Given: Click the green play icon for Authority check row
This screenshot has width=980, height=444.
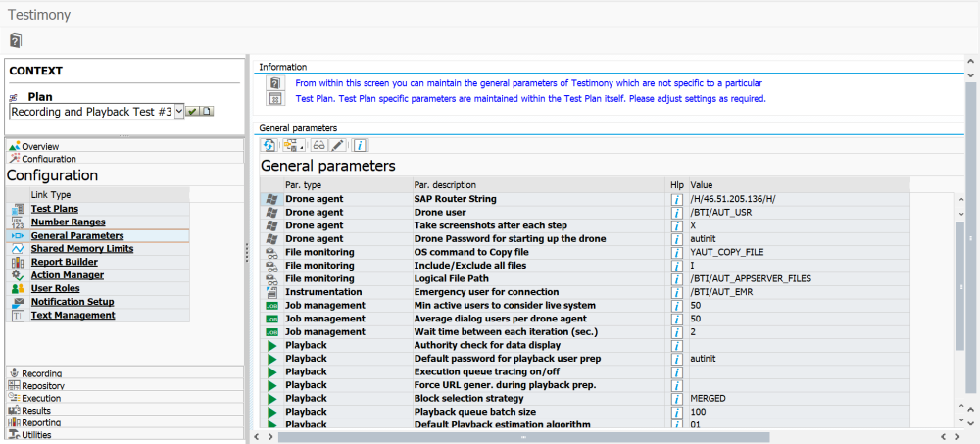Looking at the screenshot, I should click(x=271, y=345).
